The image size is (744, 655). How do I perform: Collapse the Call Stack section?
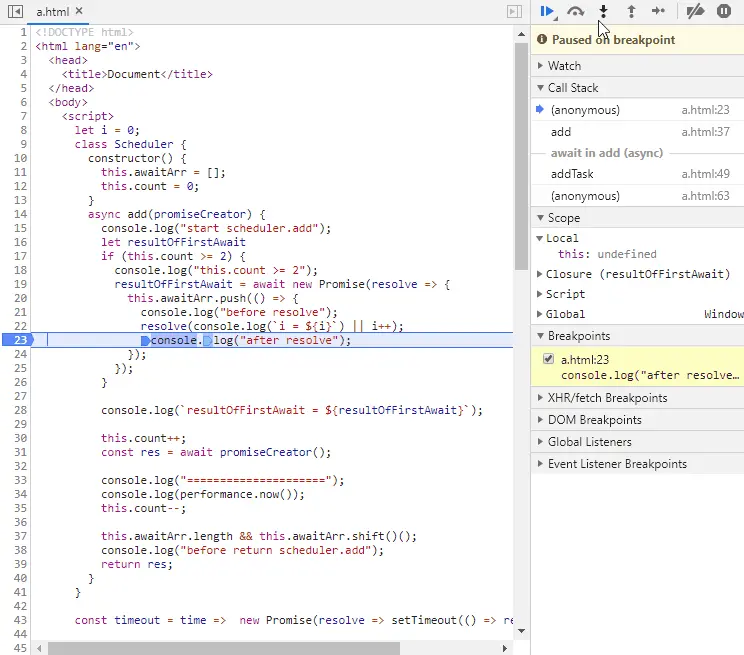[x=637, y=88]
